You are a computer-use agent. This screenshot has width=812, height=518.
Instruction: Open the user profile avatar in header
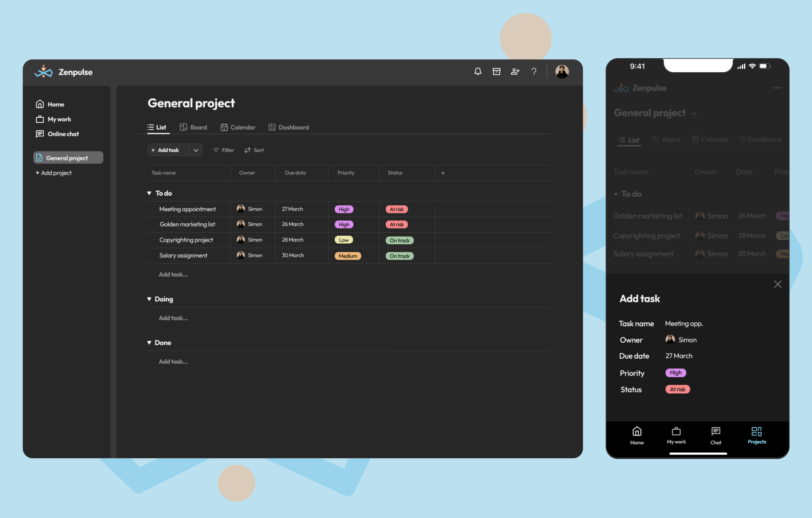click(x=562, y=71)
